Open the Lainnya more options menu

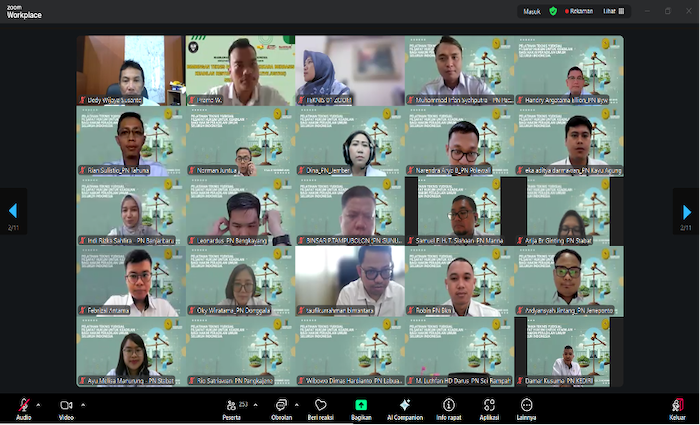526,405
